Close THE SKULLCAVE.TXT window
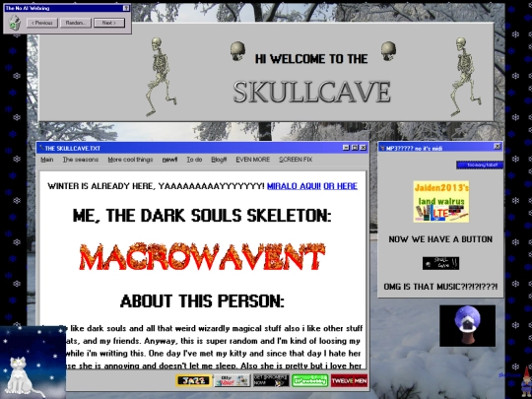Viewport: 532px width, 399px height. [363, 147]
